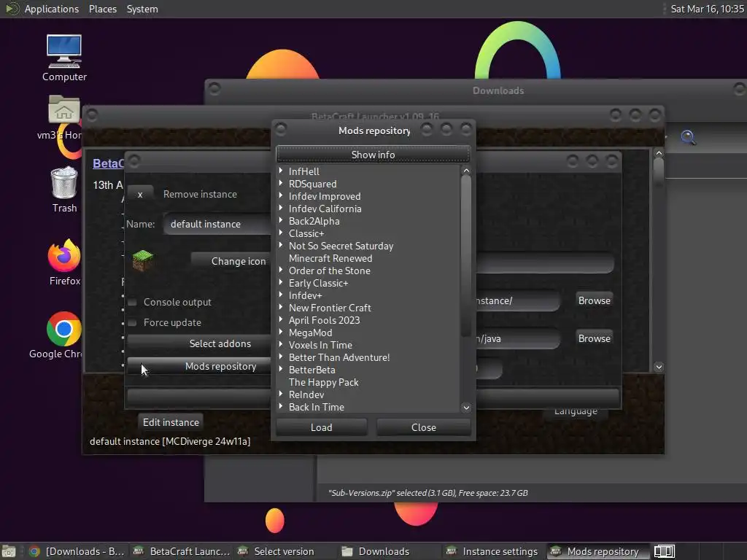This screenshot has height=560, width=747.
Task: Select Better Than Adventure! in mods list
Action: [338, 357]
